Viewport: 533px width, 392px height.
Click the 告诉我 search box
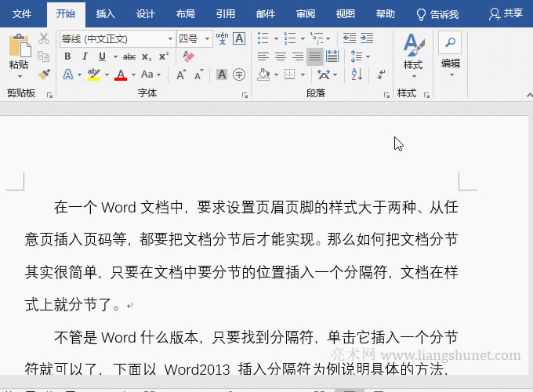click(439, 13)
